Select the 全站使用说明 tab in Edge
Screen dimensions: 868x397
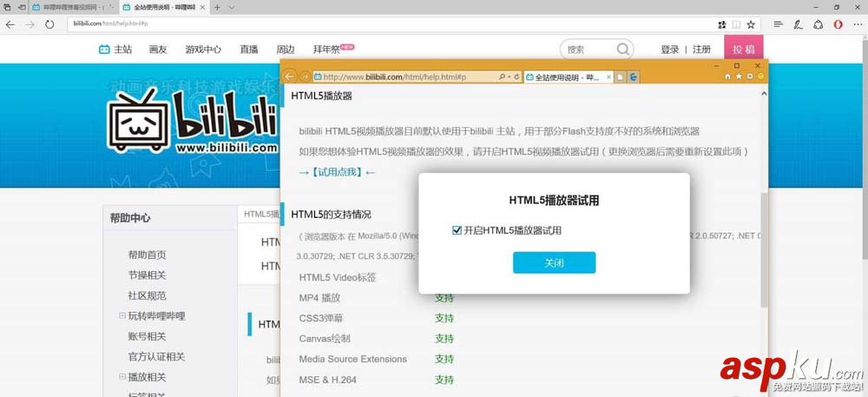pyautogui.click(x=164, y=8)
